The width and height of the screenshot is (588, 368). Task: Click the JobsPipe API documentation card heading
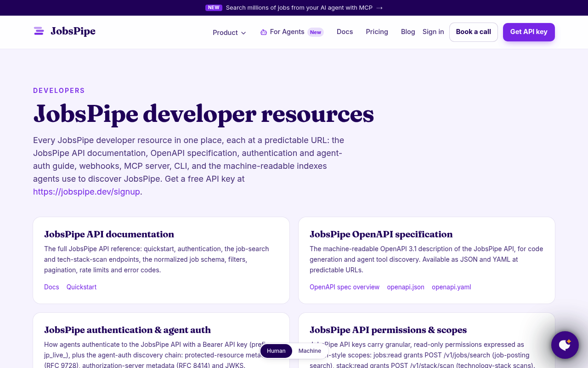(x=109, y=234)
